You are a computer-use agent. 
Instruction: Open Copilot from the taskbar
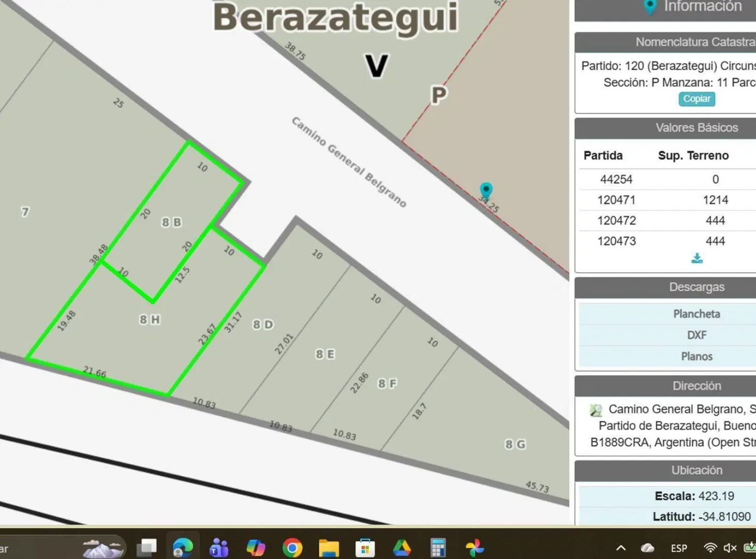pyautogui.click(x=256, y=547)
